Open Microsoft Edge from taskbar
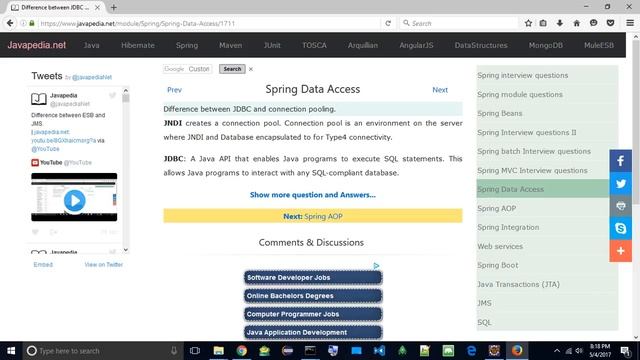The image size is (640, 360). [471, 351]
